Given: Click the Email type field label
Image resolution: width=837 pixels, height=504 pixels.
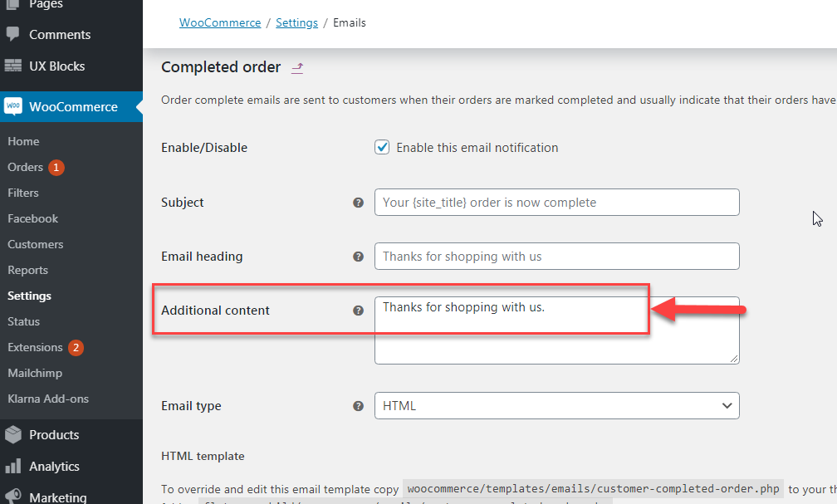Looking at the screenshot, I should [x=191, y=406].
